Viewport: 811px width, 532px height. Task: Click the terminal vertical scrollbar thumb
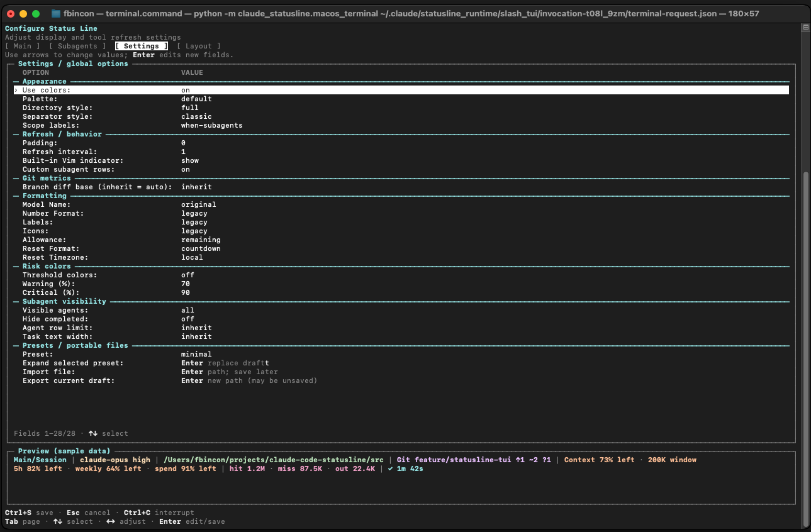point(806,348)
